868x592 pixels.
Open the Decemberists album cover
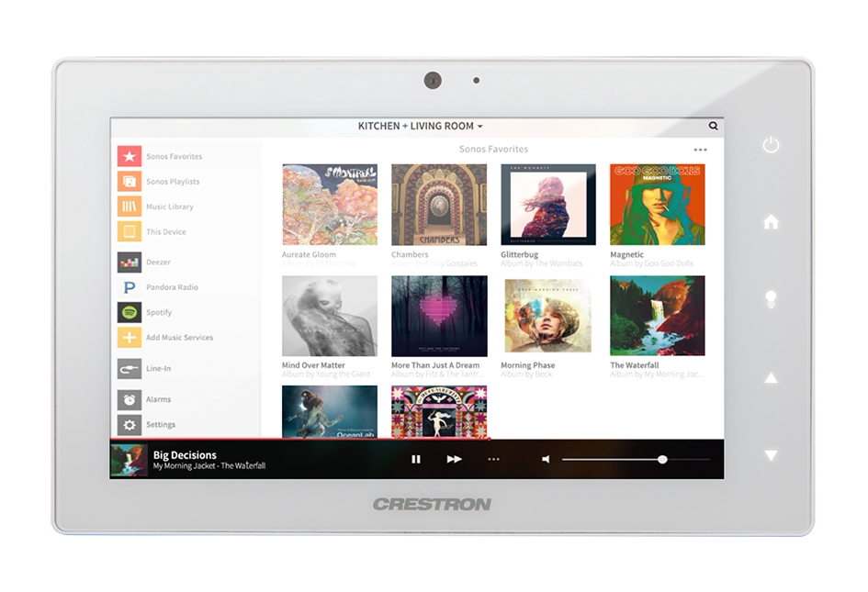pyautogui.click(x=439, y=412)
